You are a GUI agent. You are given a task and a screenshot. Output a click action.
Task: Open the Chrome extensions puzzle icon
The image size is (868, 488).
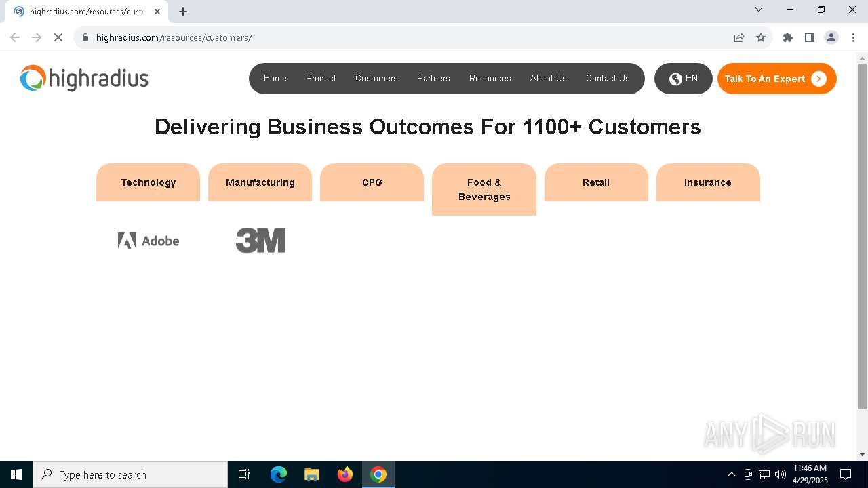pyautogui.click(x=788, y=37)
